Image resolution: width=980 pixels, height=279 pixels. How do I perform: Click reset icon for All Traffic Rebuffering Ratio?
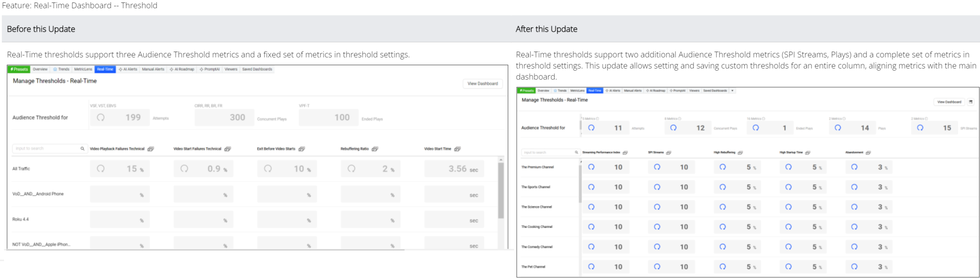pyautogui.click(x=352, y=169)
